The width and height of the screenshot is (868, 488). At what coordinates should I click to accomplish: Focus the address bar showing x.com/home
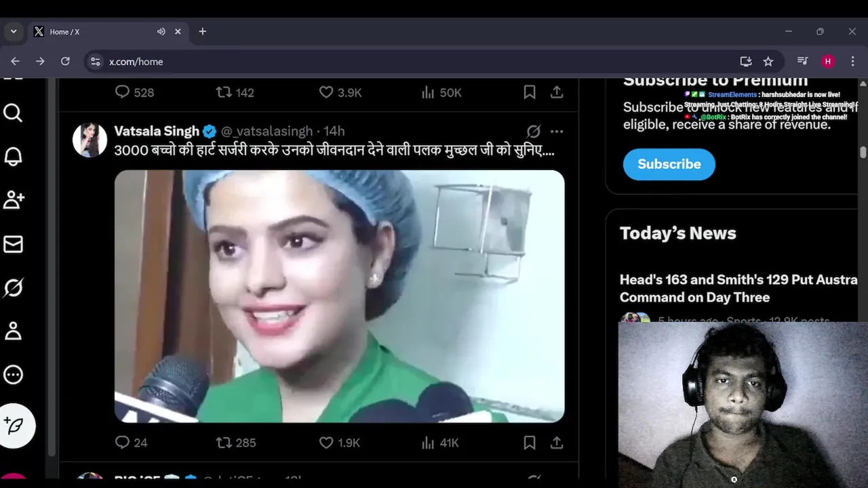434,61
